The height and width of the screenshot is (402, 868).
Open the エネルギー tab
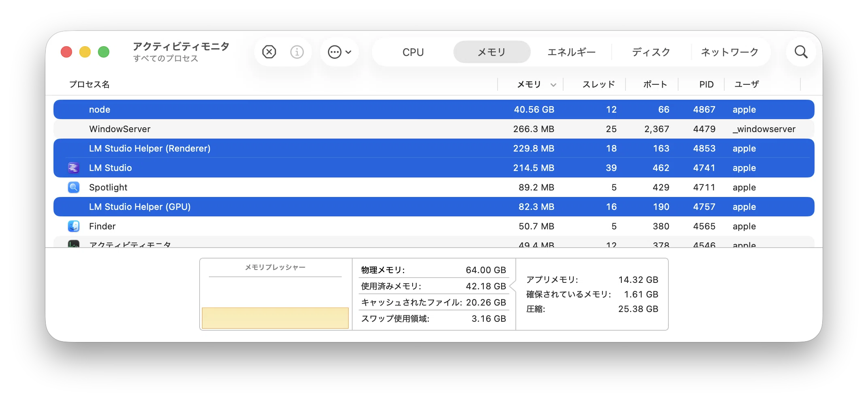(x=571, y=52)
